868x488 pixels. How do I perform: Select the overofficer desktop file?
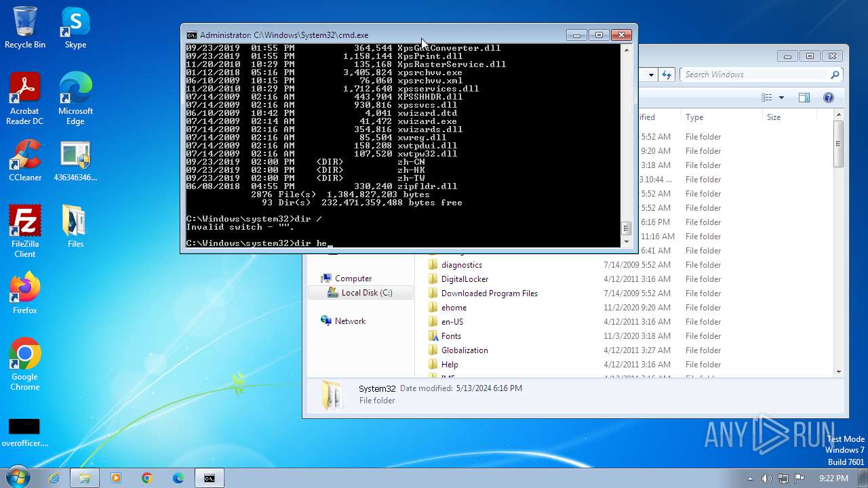[25, 432]
